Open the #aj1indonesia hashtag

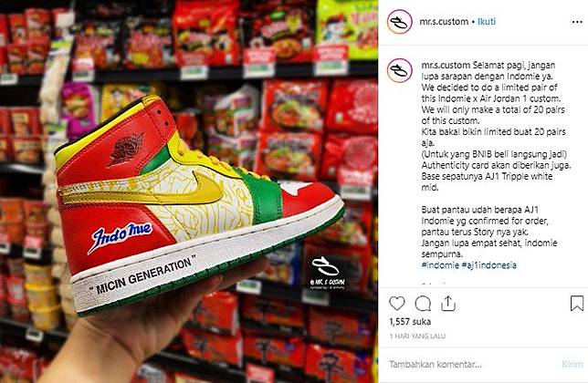(489, 265)
